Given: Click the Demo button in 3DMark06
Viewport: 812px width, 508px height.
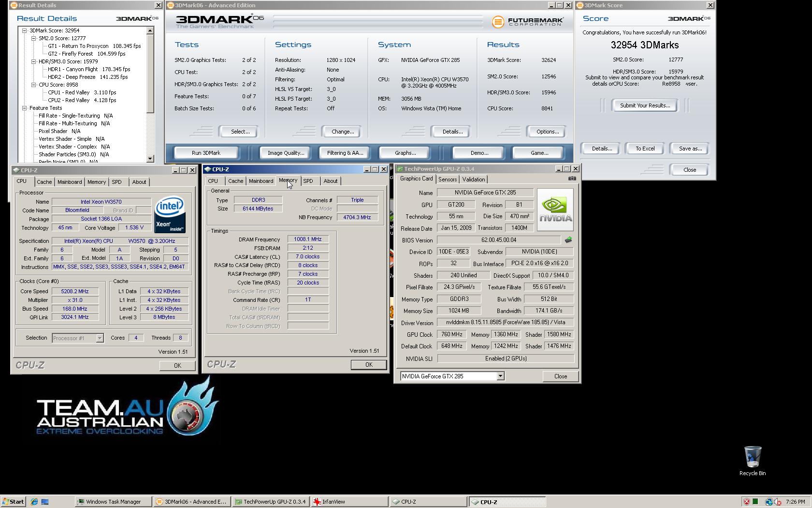Looking at the screenshot, I should [x=479, y=153].
